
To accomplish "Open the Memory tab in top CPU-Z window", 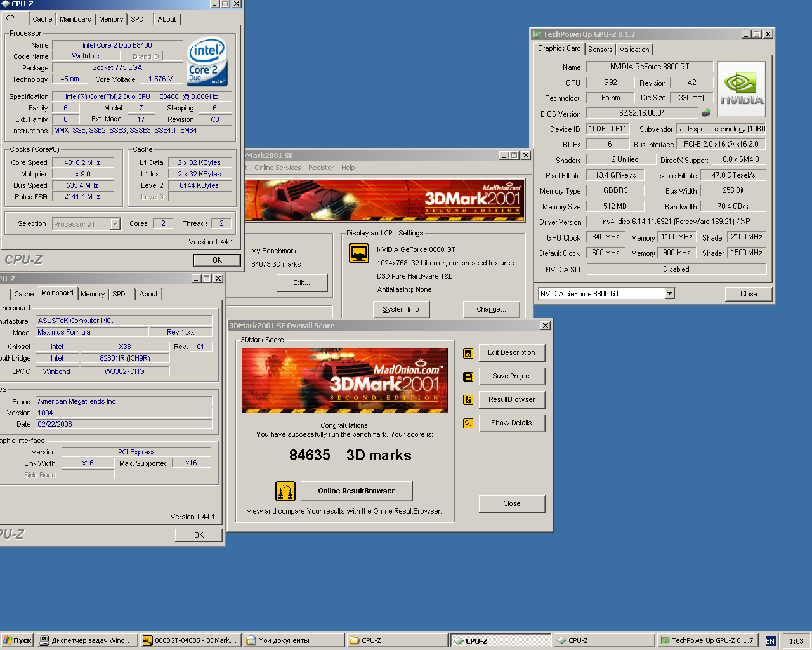I will (111, 19).
